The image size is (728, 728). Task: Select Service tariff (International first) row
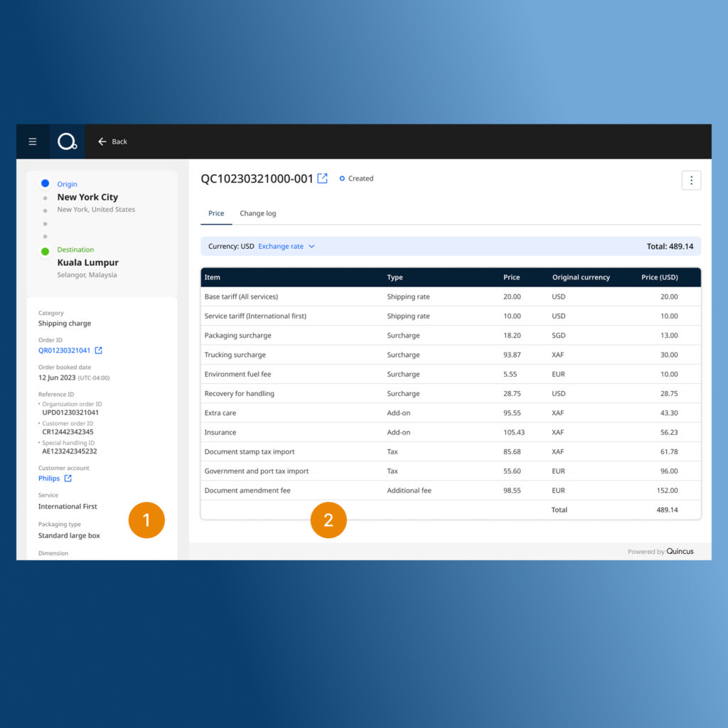tap(450, 316)
